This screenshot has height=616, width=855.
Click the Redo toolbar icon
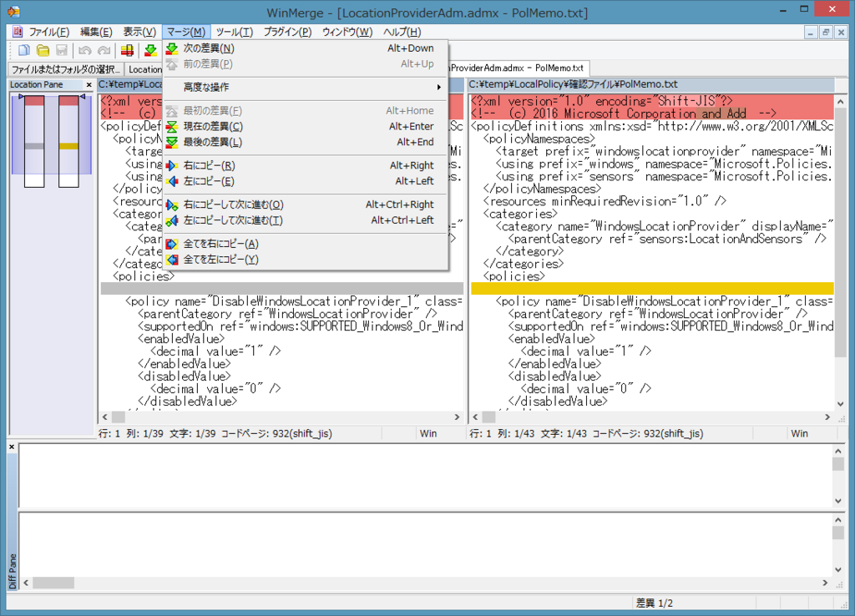tap(104, 51)
